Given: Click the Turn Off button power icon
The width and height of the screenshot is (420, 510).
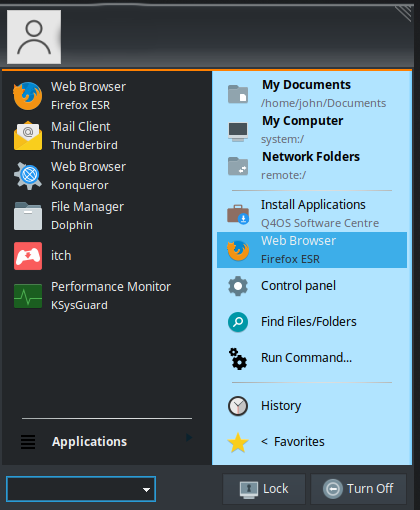Looking at the screenshot, I should (333, 489).
